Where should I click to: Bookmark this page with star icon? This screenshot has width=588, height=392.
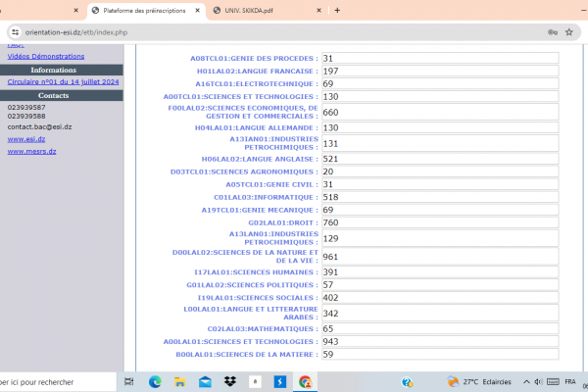pos(568,32)
